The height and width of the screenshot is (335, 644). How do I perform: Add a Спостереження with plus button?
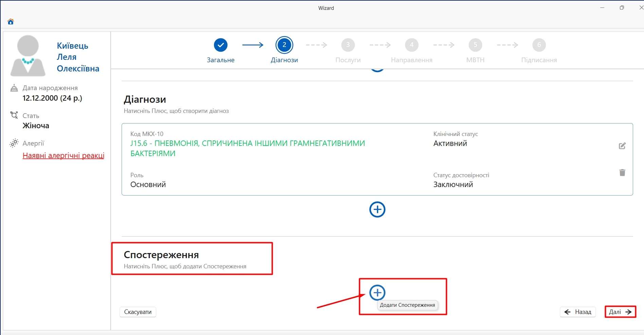(377, 292)
